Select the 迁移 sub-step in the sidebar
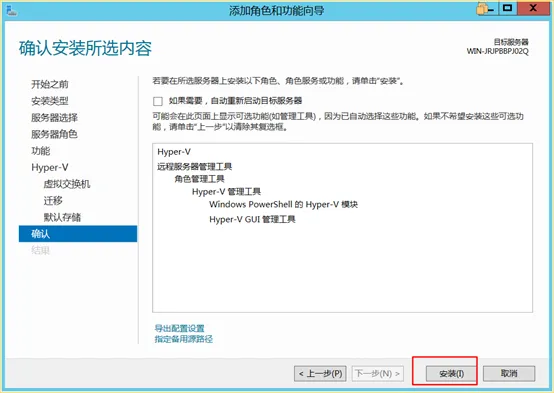The height and width of the screenshot is (393, 554). click(53, 201)
